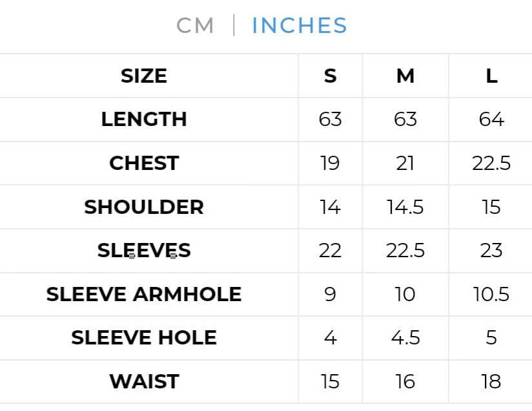Viewport: 532px width, 411px height.
Task: Click the LENGTH row label
Action: (x=144, y=120)
